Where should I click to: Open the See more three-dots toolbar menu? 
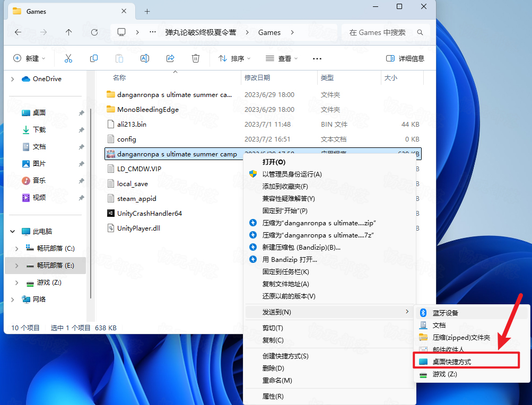pos(317,59)
